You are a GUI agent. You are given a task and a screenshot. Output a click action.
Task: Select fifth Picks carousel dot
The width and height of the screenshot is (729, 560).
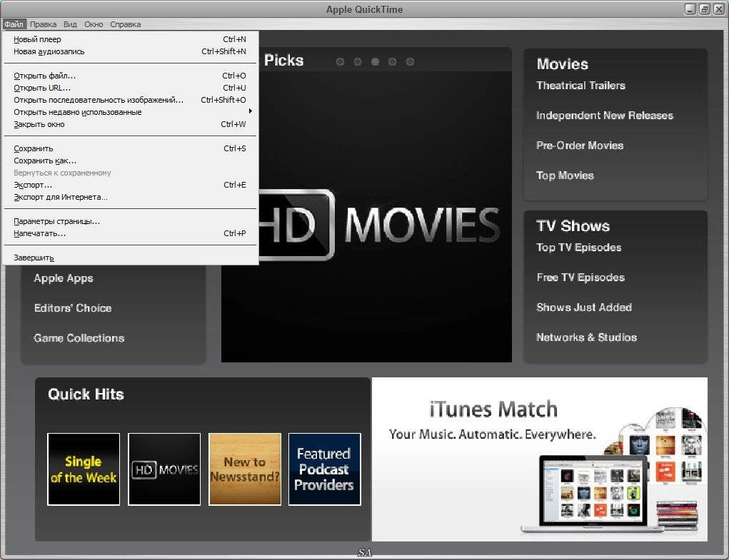click(x=410, y=62)
